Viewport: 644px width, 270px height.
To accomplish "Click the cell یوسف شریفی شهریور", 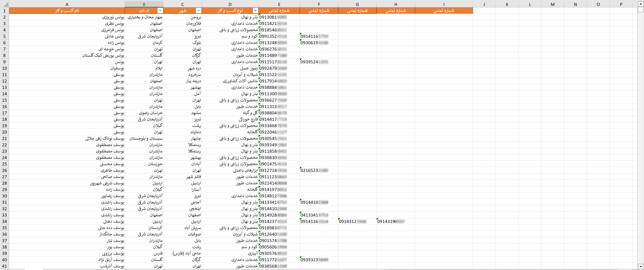I will [67, 183].
